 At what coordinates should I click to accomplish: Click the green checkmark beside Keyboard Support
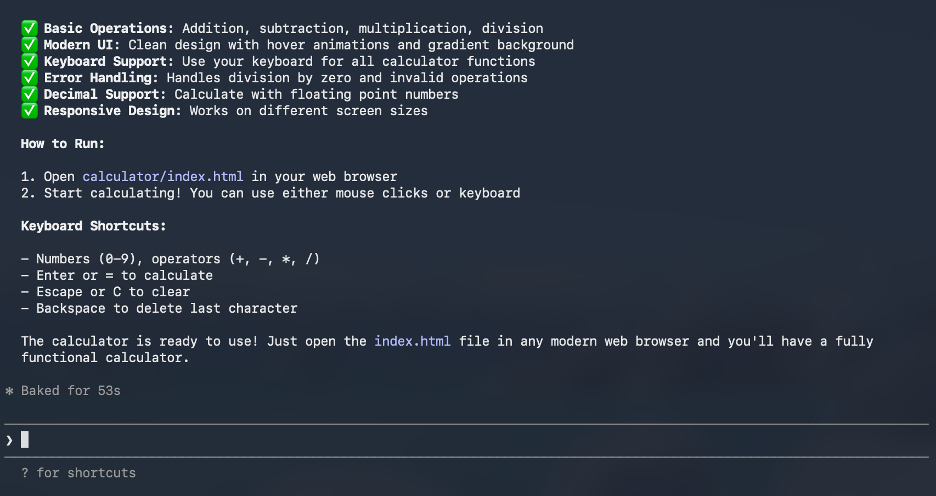(x=29, y=61)
